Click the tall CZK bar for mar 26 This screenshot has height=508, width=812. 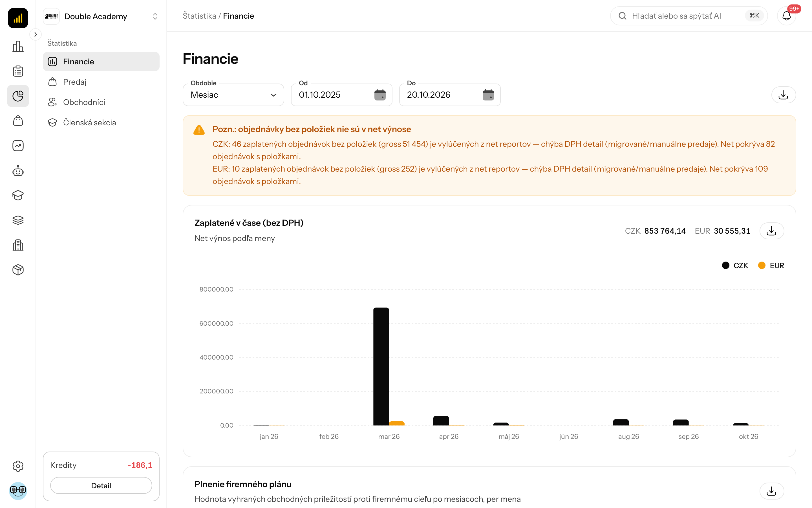[381, 366]
